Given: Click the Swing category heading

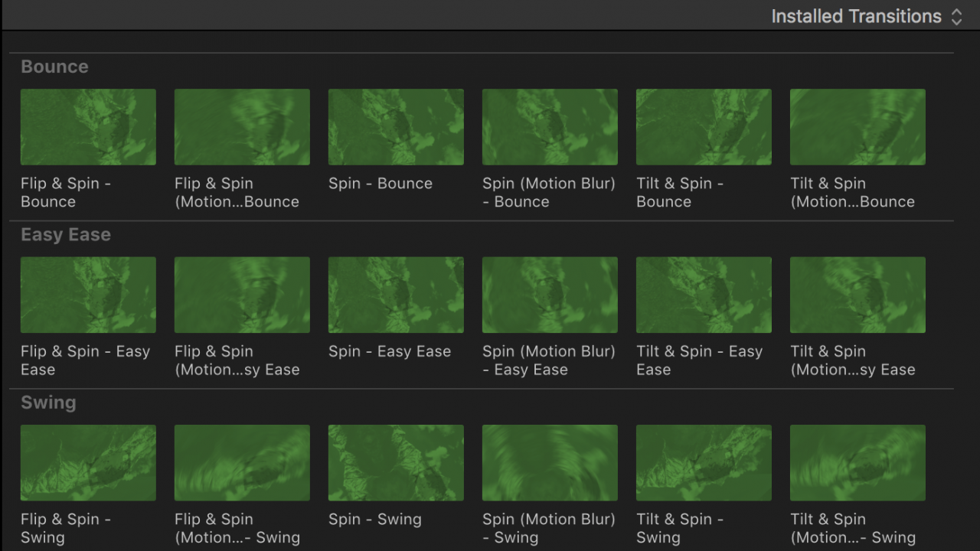Looking at the screenshot, I should (x=48, y=403).
